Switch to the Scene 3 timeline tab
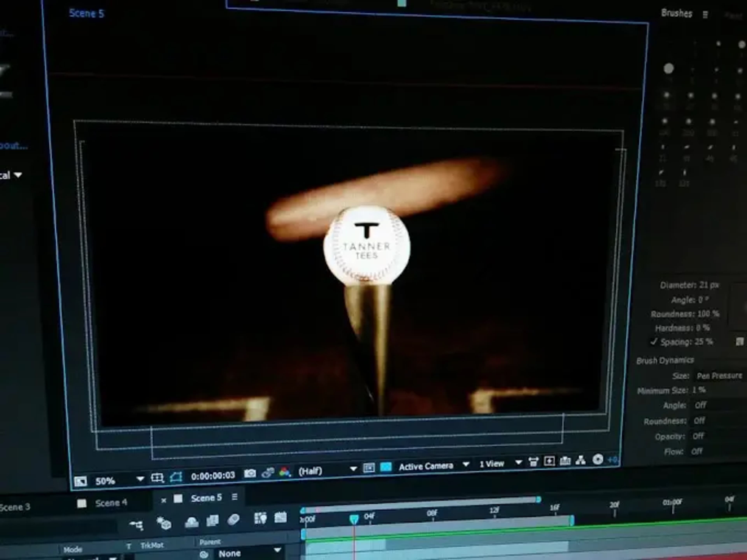 tap(15, 507)
